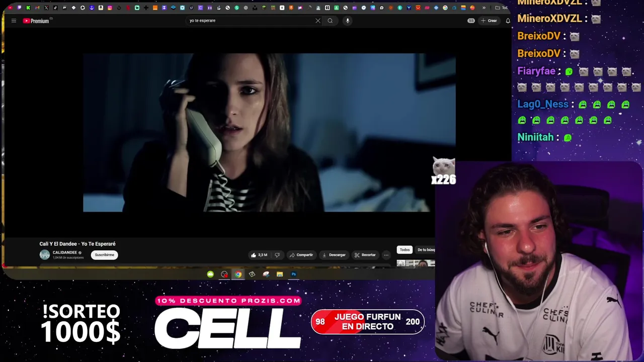Open the CALIDANDEE channel avatar
Screen dimensions: 644x362
(x=45, y=254)
